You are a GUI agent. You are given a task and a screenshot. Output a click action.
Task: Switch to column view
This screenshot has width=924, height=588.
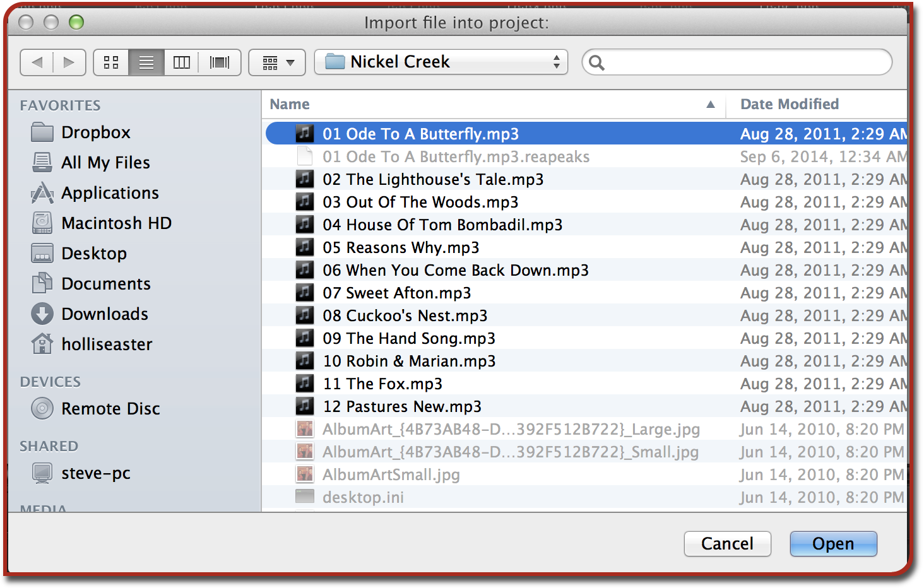click(182, 62)
